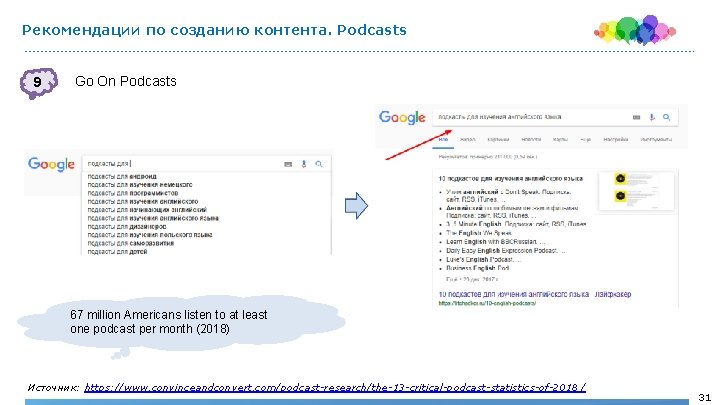Switch to the 'Новости' results tab
720x405 pixels.
click(x=531, y=139)
